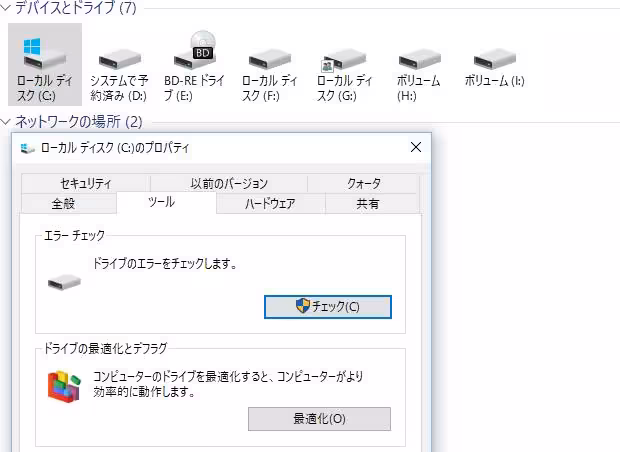Click the text ドライブのエラーをチェックします。

click(x=165, y=263)
